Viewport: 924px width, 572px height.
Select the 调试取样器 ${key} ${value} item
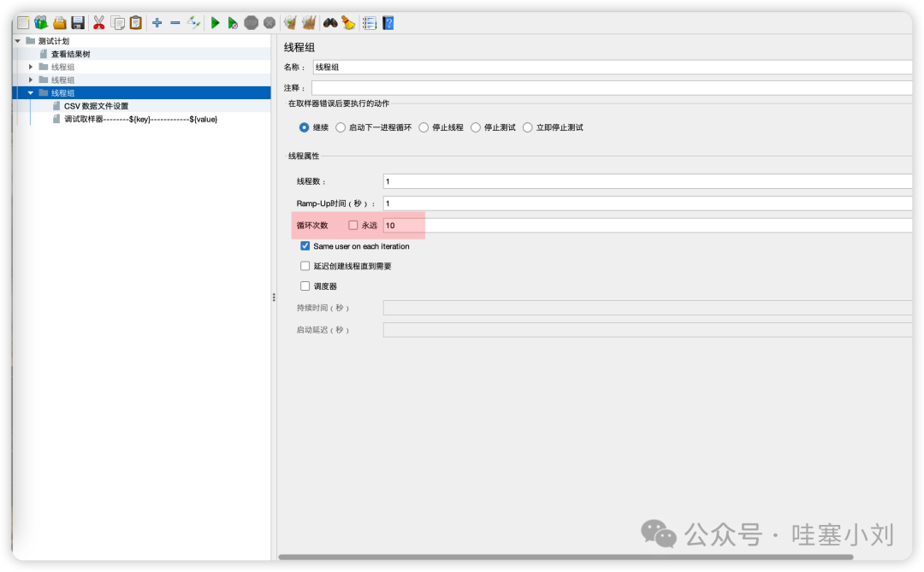pyautogui.click(x=141, y=119)
